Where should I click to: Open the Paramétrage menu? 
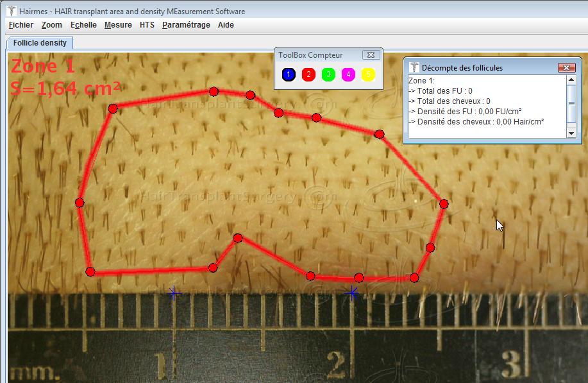tap(186, 25)
